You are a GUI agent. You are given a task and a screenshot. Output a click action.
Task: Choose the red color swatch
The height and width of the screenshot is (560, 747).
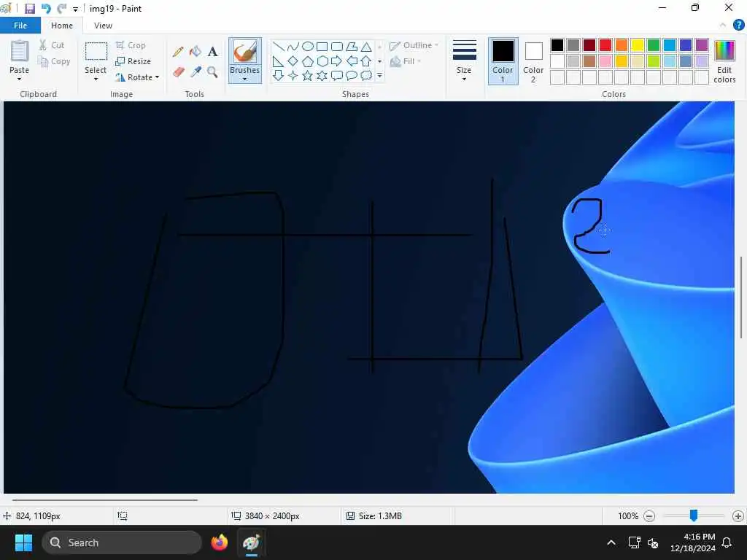[x=605, y=45]
